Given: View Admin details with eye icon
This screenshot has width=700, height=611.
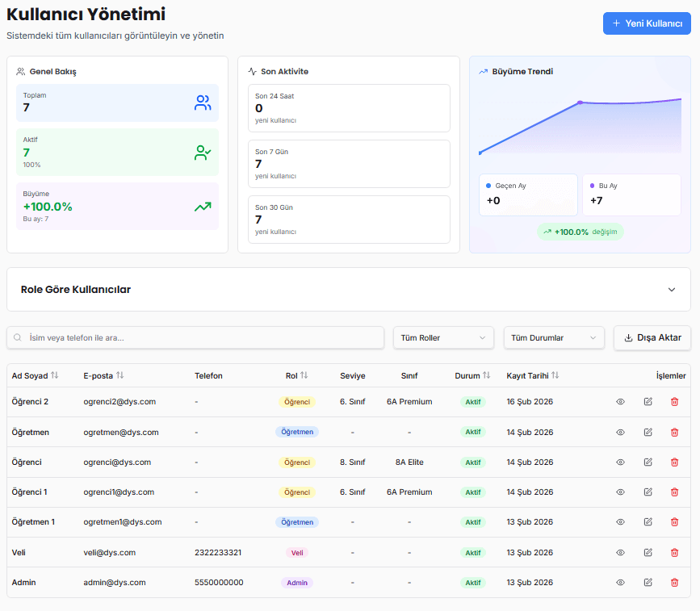Looking at the screenshot, I should point(620,582).
